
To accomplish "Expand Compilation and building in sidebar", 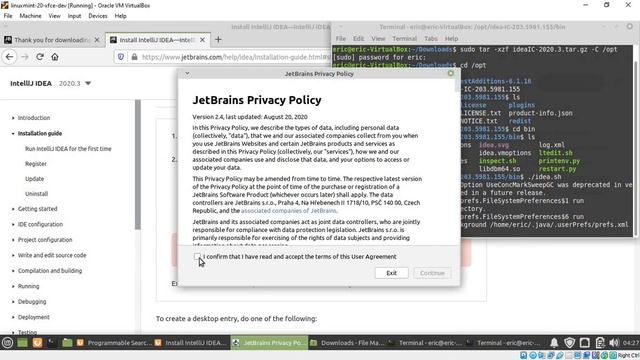I will point(50,271).
